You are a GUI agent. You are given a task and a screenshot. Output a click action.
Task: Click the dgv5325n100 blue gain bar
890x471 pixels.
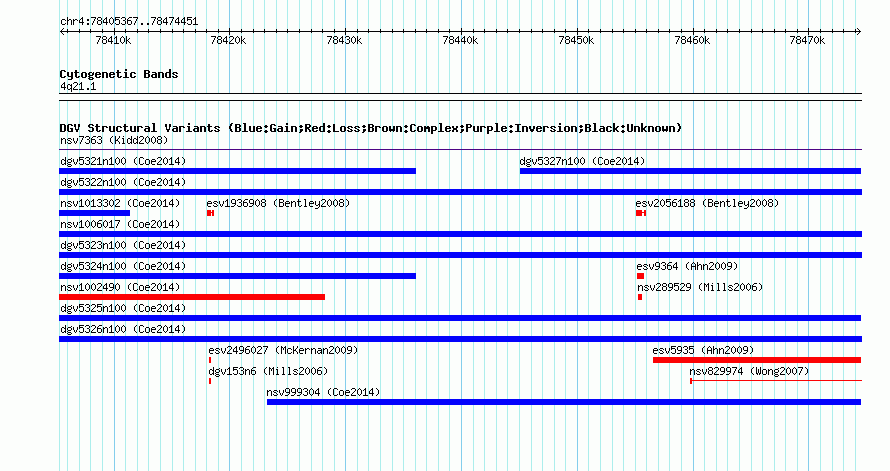460,318
